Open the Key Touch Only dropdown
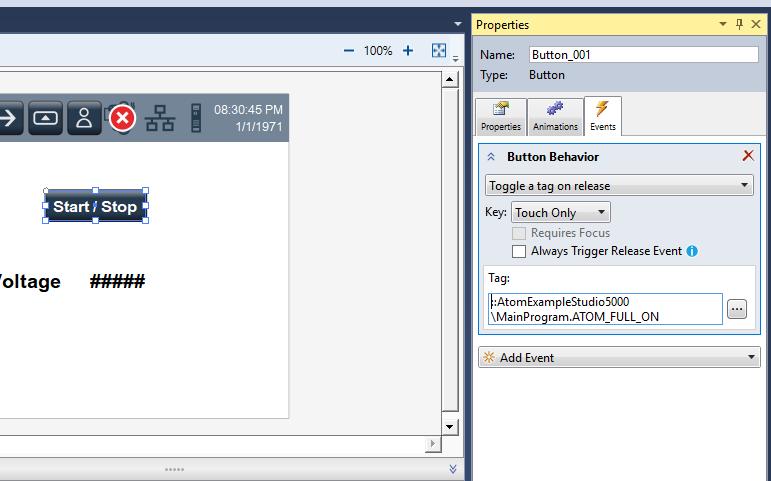 pyautogui.click(x=561, y=212)
